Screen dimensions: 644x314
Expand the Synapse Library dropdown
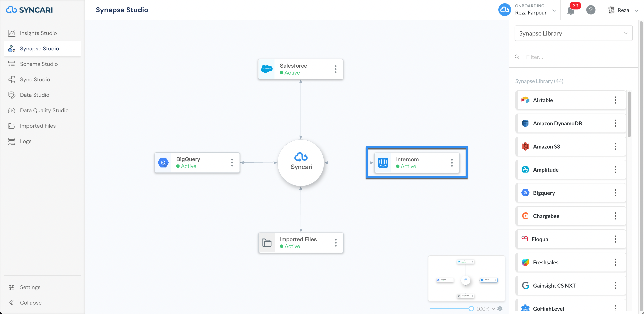(x=573, y=33)
